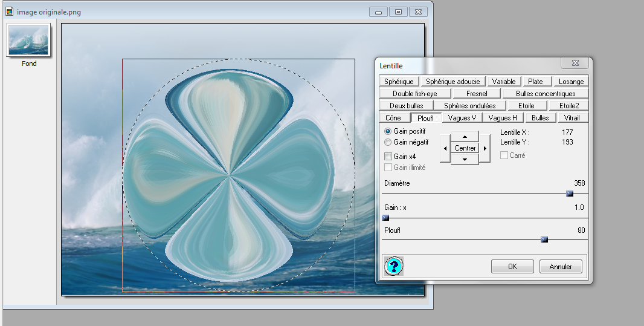Click the Centrer button
Screen dimensions: 644x326
tap(465, 148)
